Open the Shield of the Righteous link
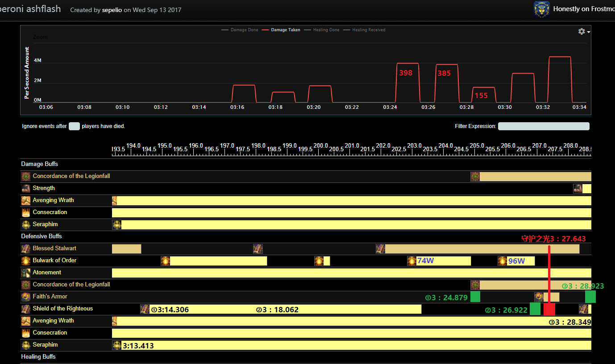 63,309
